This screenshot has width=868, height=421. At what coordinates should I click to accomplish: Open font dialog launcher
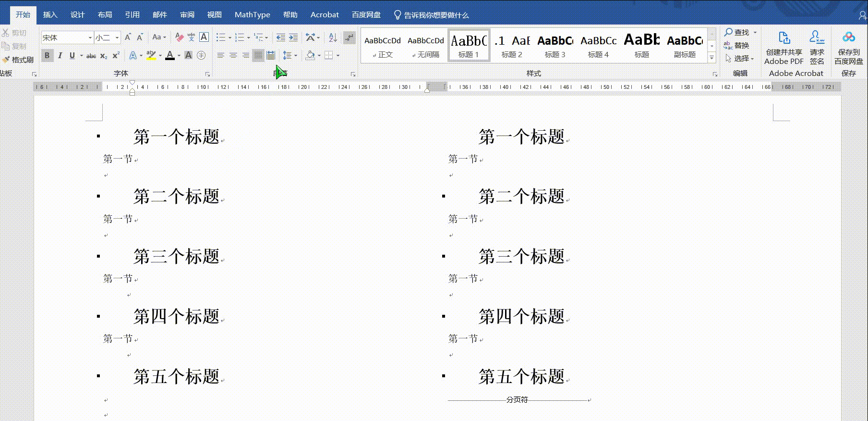point(207,74)
